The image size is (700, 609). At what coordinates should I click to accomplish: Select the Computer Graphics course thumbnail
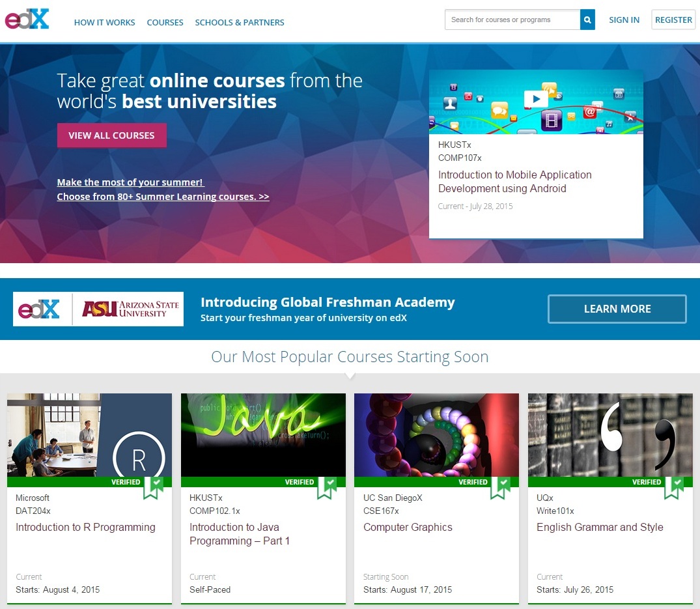click(x=436, y=434)
